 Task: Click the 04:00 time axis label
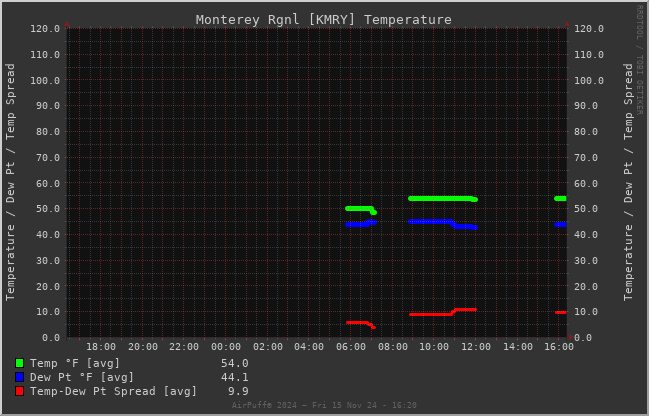coord(309,347)
